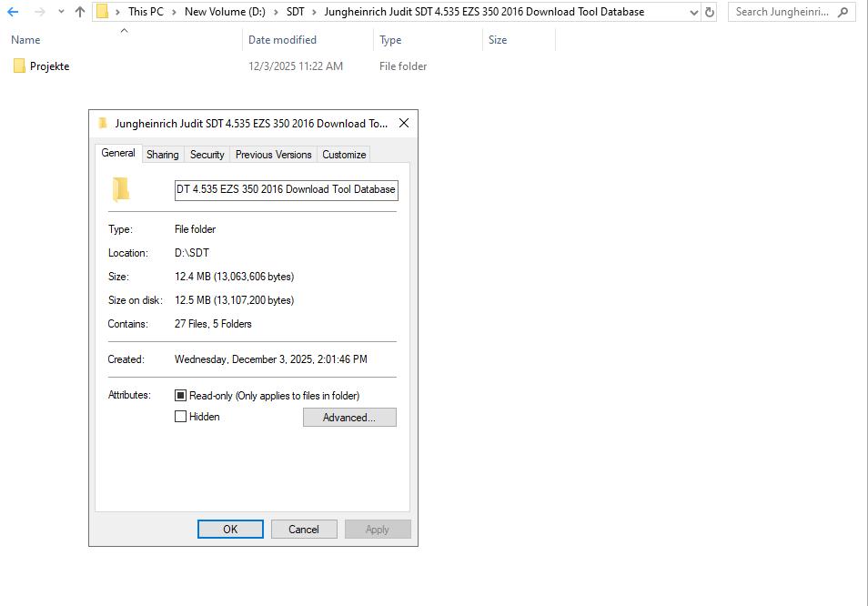Image resolution: width=868 pixels, height=606 pixels.
Task: Toggle the Read-only attribute checkbox
Action: 180,395
